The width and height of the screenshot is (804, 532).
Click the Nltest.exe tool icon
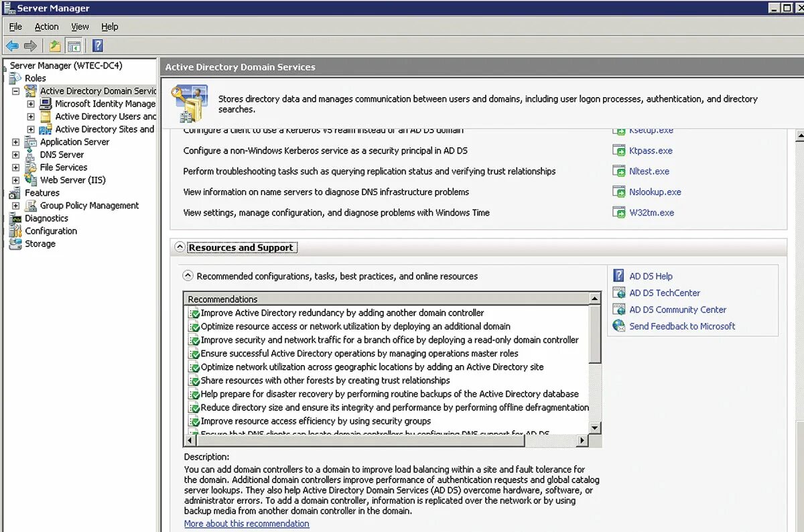coord(618,172)
